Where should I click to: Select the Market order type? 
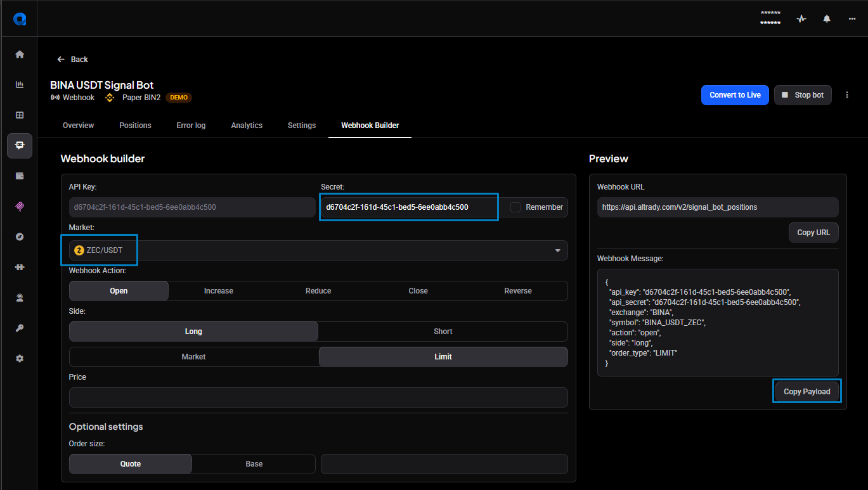[x=193, y=357]
